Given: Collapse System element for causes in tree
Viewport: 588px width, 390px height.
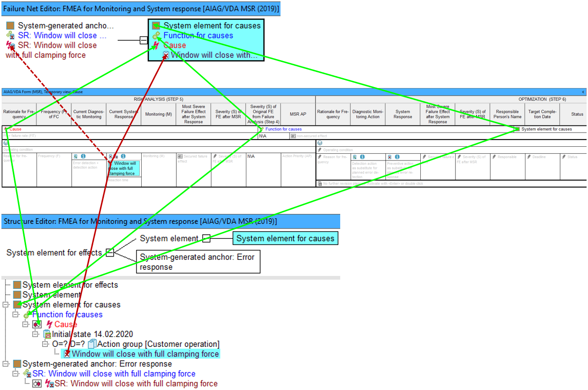Looking at the screenshot, I should point(5,305).
